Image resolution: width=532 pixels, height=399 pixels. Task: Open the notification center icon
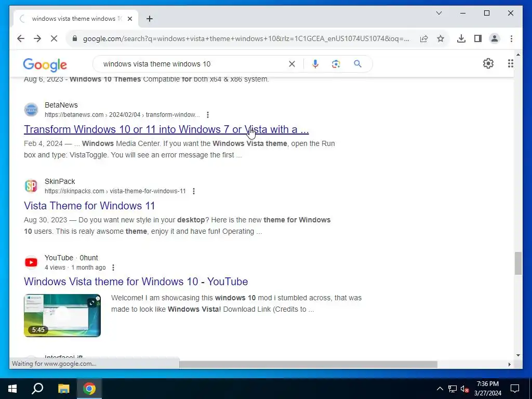tap(515, 389)
